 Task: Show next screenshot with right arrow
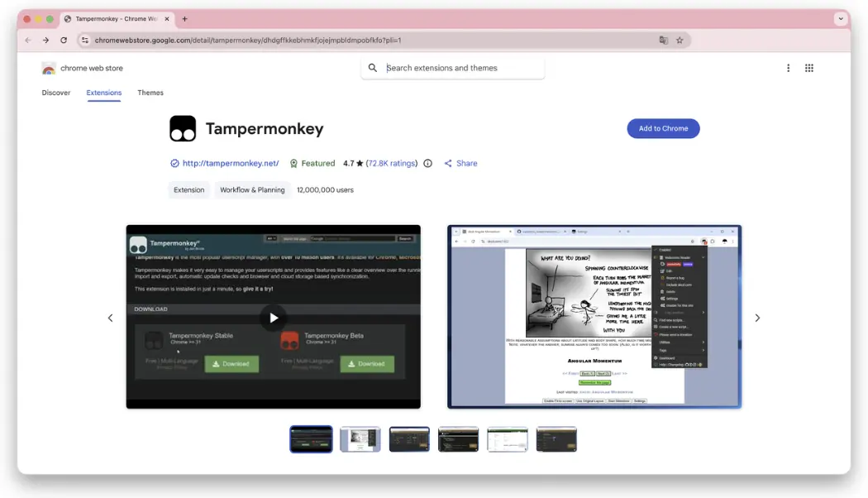tap(757, 318)
